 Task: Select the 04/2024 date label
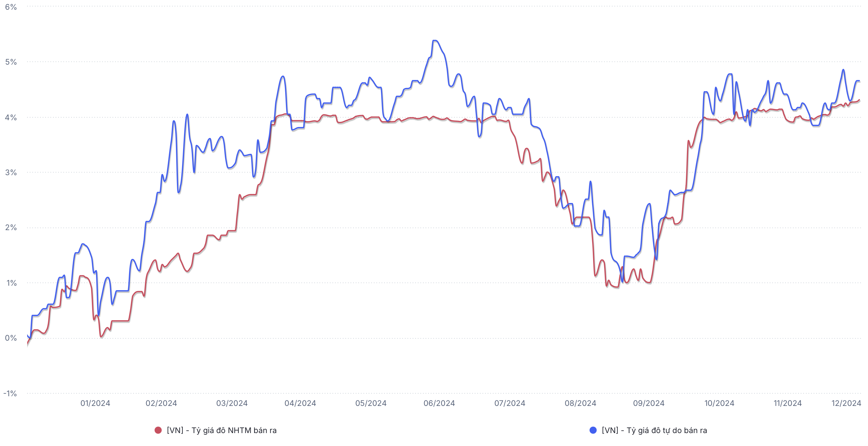(x=300, y=403)
